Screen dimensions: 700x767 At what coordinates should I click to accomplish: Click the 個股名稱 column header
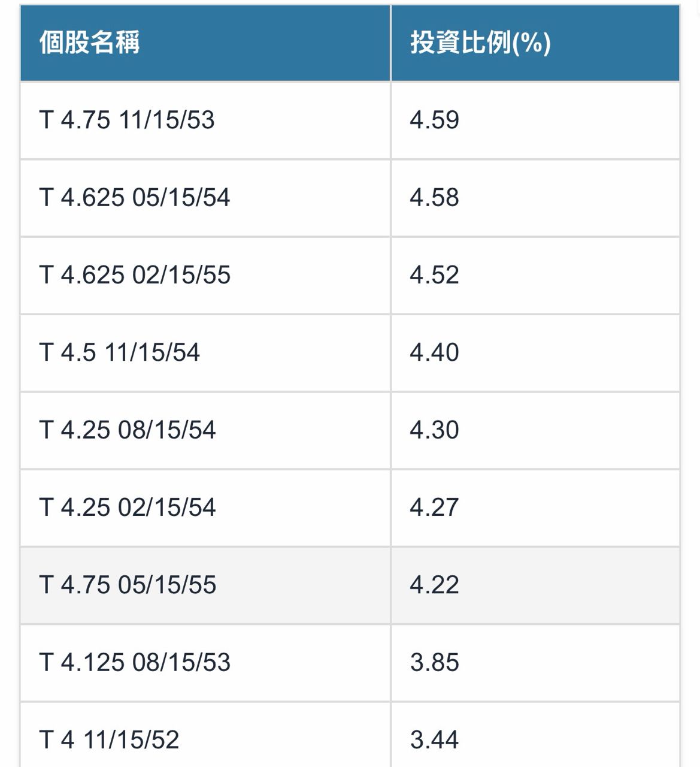click(x=90, y=43)
